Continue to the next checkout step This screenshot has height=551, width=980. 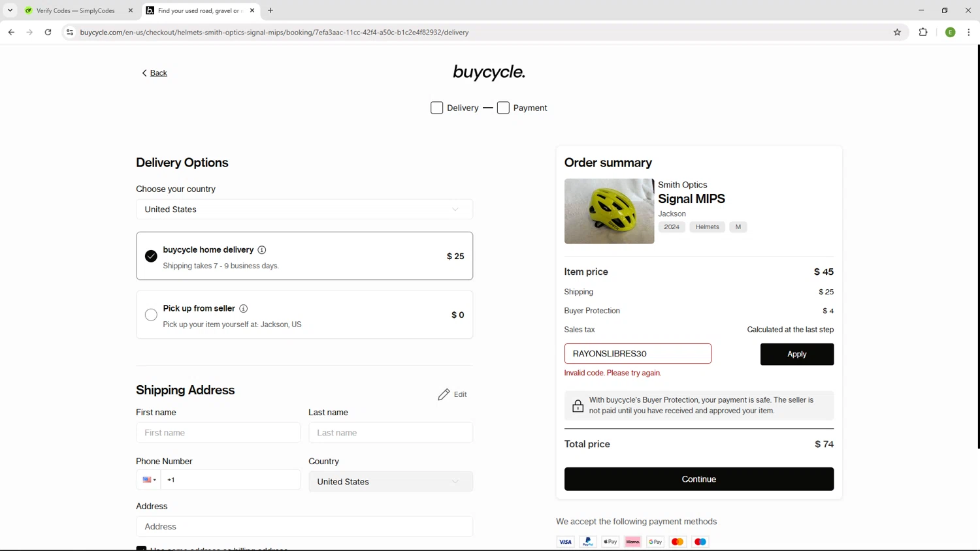point(699,479)
